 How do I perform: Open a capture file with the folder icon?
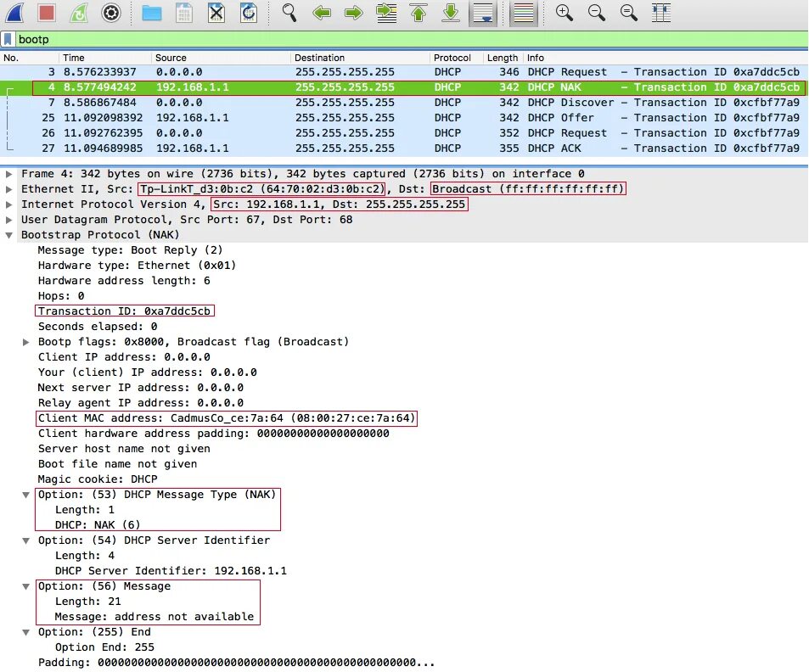152,13
